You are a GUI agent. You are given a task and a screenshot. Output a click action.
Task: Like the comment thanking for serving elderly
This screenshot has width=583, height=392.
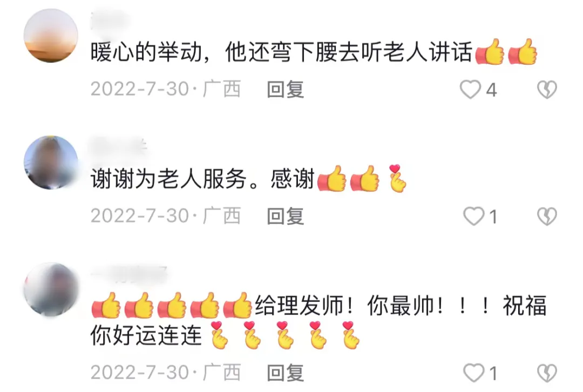pyautogui.click(x=474, y=216)
